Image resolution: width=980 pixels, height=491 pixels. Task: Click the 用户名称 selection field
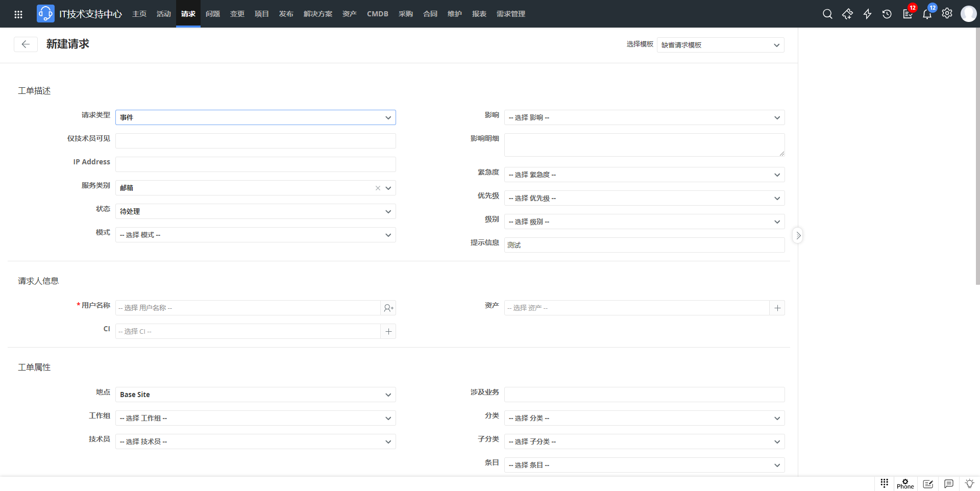coord(248,308)
